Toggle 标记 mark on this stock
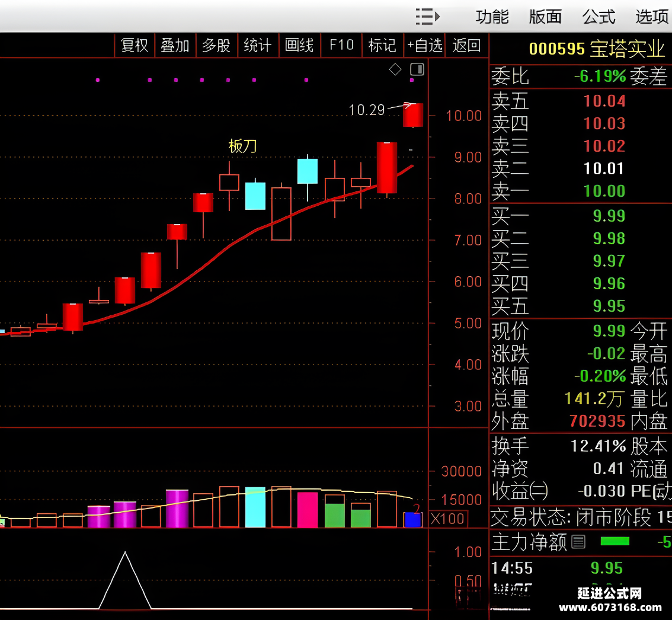The height and width of the screenshot is (620, 672). coord(382,45)
